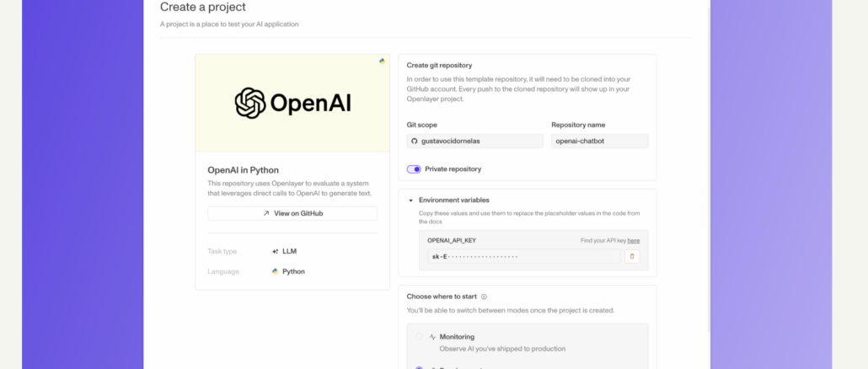Click the Python icon on template card corner
The height and width of the screenshot is (369, 868).
click(x=382, y=61)
